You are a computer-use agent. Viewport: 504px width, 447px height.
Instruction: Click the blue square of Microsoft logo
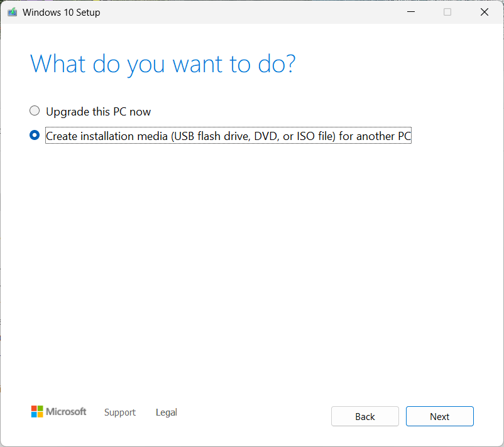coord(34,414)
